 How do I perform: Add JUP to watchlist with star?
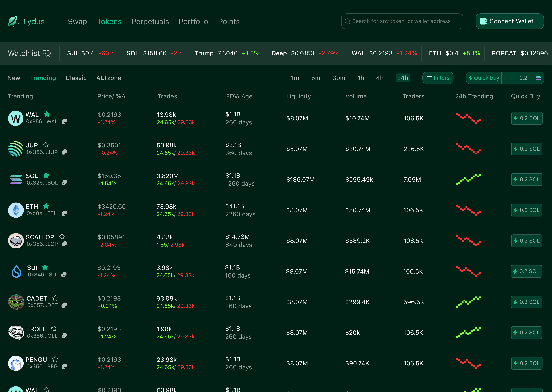point(46,145)
